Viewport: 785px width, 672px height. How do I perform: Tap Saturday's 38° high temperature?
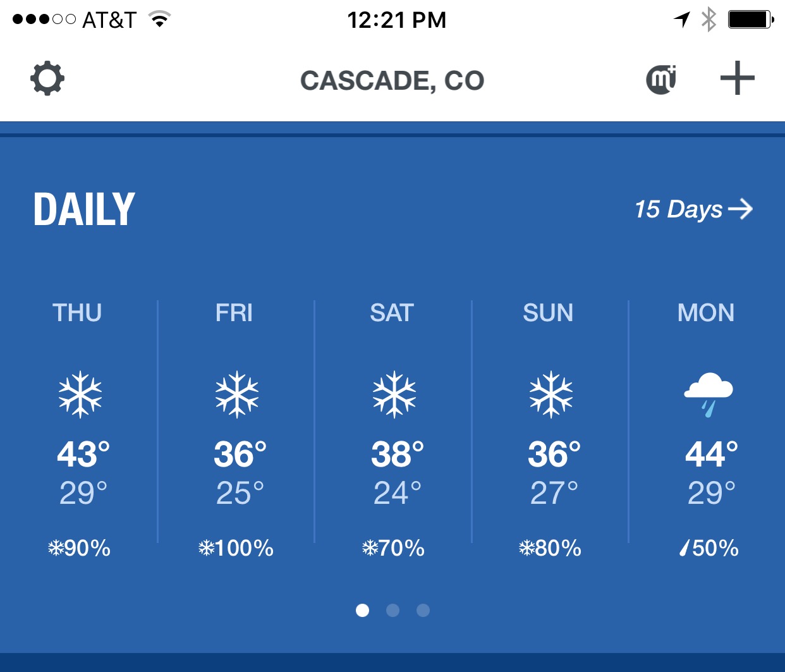tap(397, 455)
